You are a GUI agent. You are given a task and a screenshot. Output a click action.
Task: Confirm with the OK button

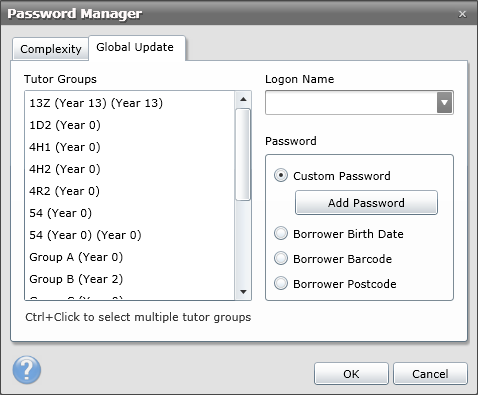point(351,374)
